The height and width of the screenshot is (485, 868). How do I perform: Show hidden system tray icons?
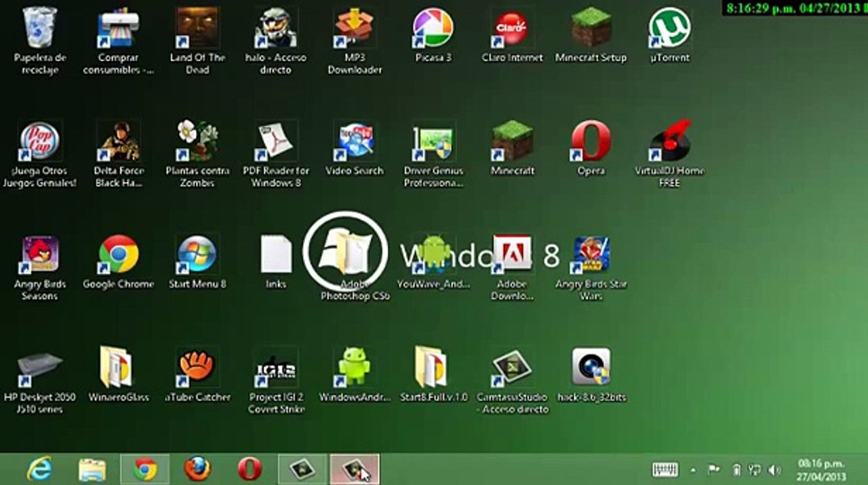(694, 470)
